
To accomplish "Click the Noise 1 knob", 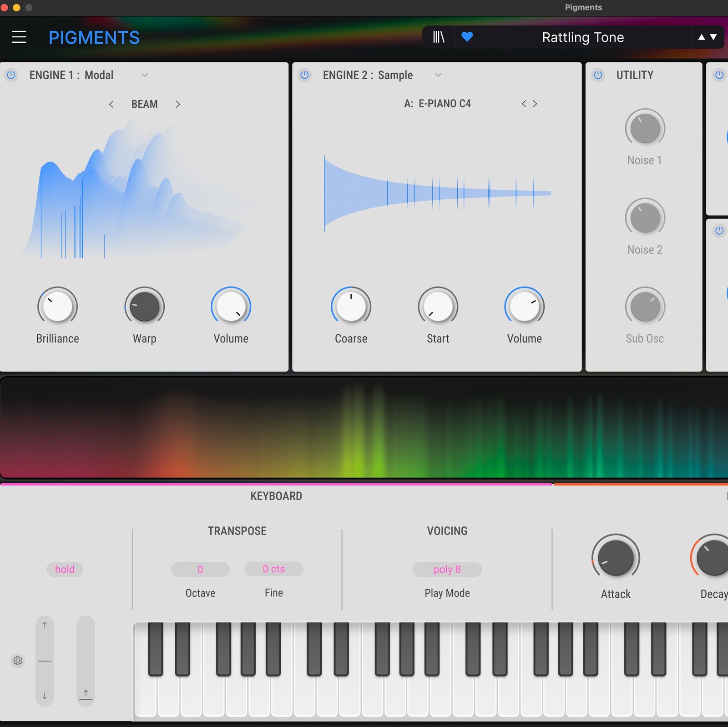I will [x=645, y=129].
